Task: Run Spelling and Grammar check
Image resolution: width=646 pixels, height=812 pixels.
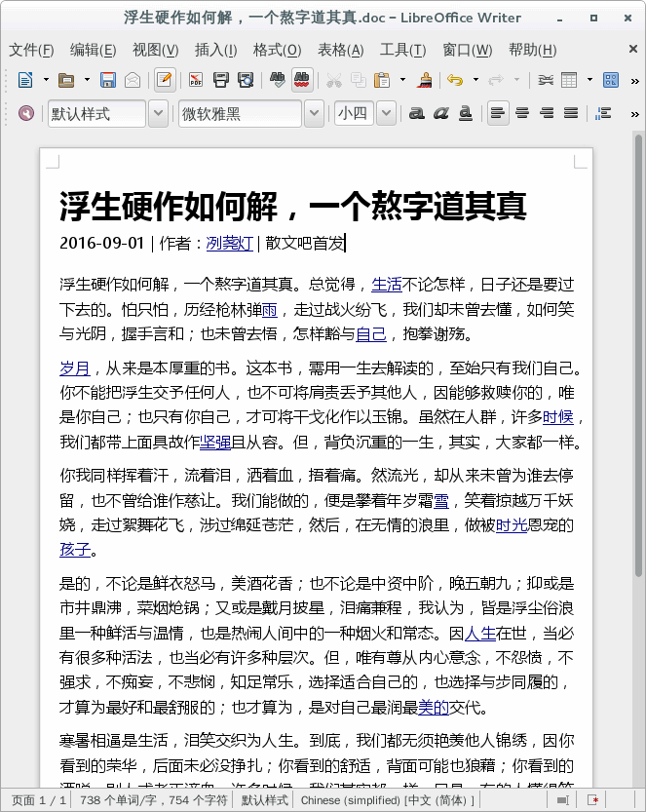Action: point(278,80)
